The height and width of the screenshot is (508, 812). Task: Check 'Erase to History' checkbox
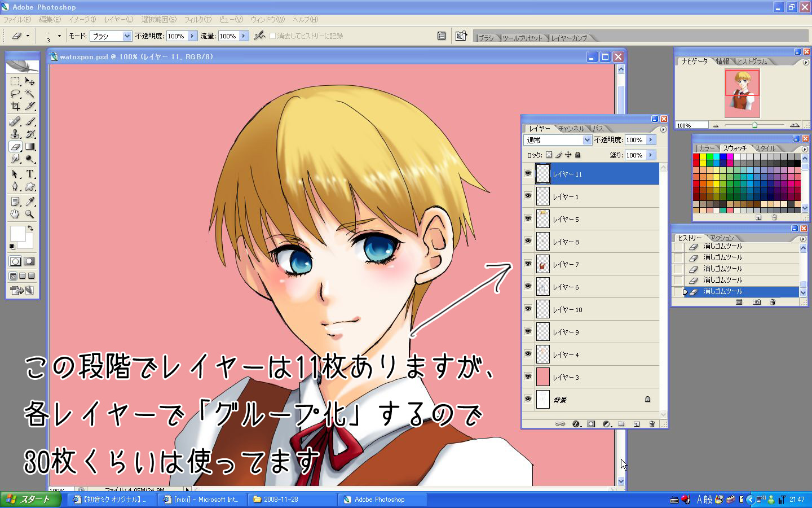(273, 36)
